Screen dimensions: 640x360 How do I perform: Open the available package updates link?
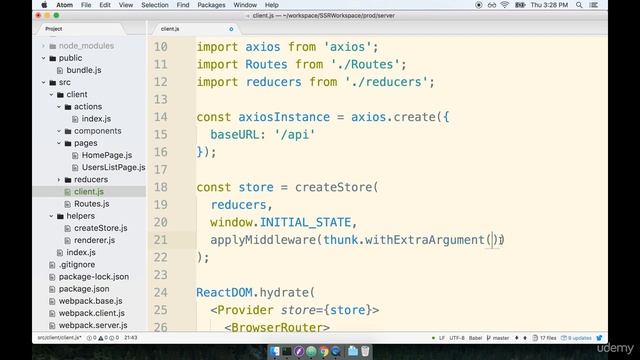coord(576,338)
